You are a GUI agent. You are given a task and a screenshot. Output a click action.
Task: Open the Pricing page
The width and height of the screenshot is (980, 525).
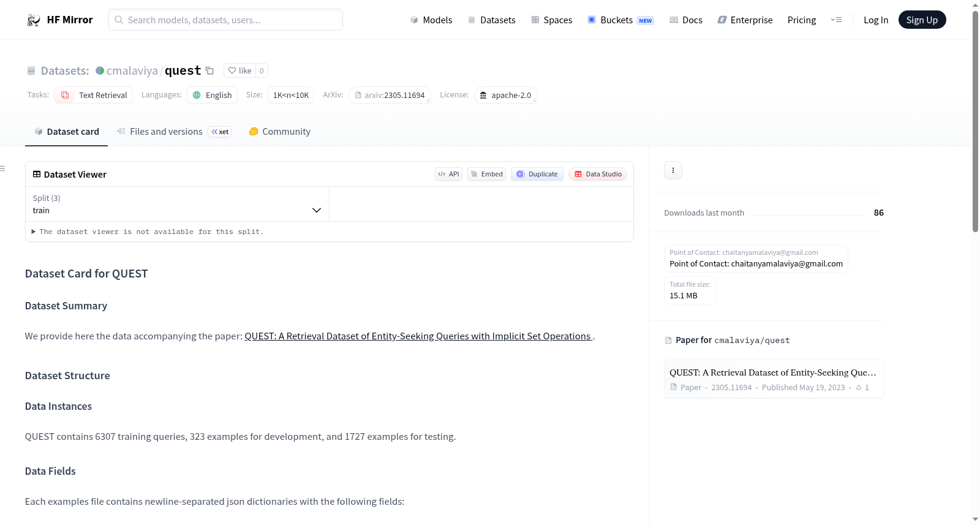[x=802, y=20]
